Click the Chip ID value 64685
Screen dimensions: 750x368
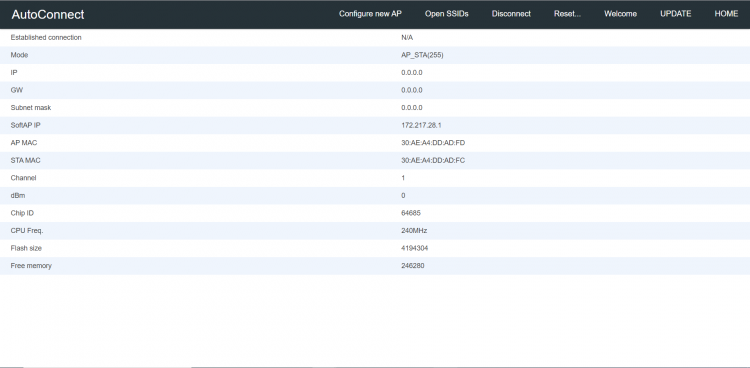pos(411,213)
